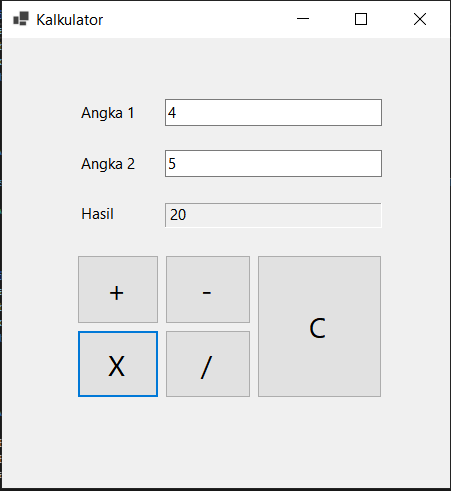Place cursor after the digit 4

coord(177,113)
